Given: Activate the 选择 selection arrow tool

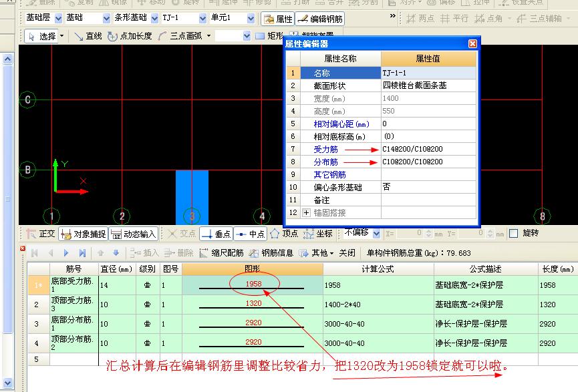Looking at the screenshot, I should [x=41, y=37].
